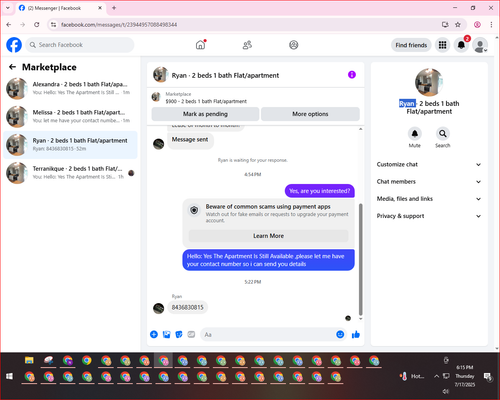This screenshot has height=400, width=500.
Task: Click the Find friends button
Action: [x=411, y=45]
